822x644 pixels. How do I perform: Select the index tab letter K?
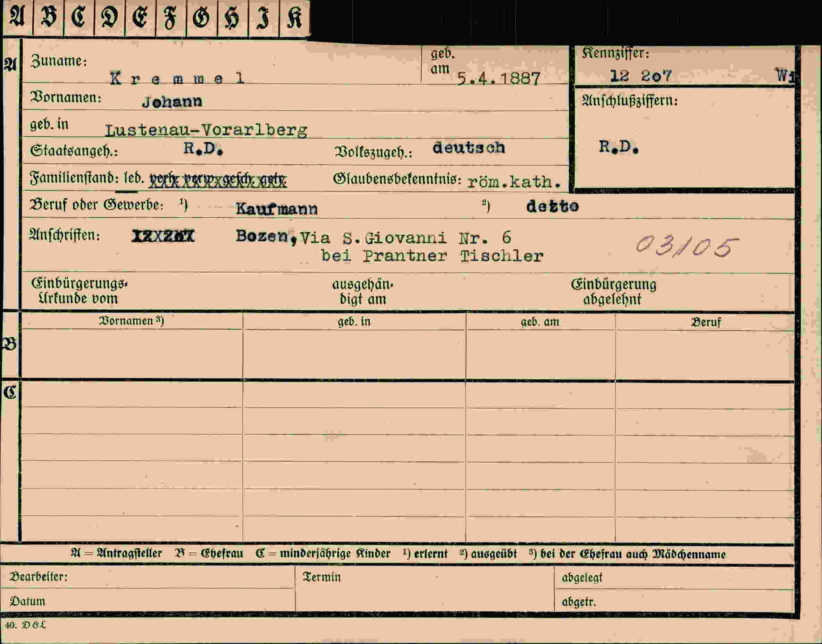(x=295, y=18)
